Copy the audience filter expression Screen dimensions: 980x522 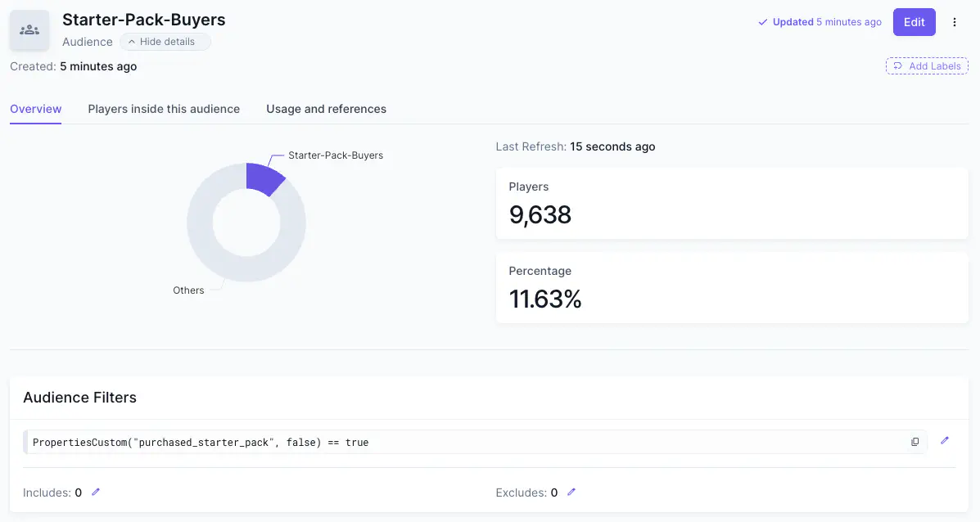[x=915, y=442]
